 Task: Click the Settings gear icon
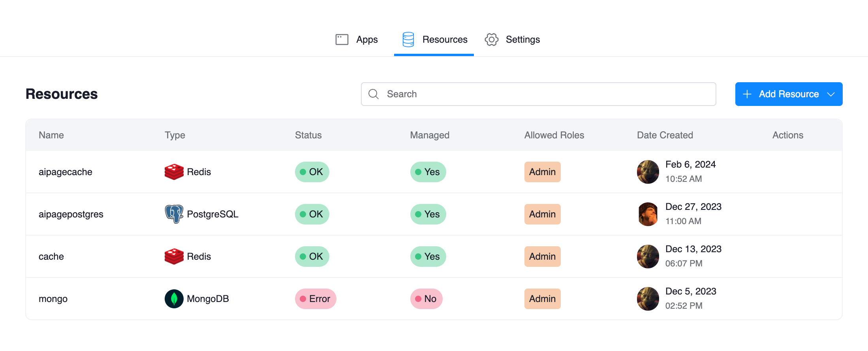click(x=491, y=40)
